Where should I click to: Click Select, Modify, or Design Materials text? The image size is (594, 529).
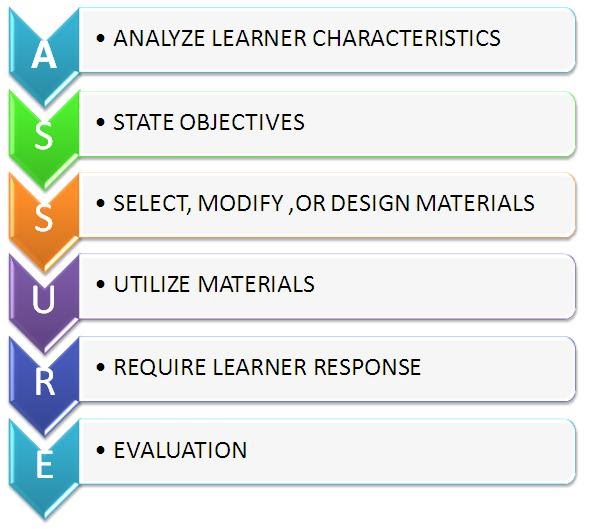coord(324,203)
